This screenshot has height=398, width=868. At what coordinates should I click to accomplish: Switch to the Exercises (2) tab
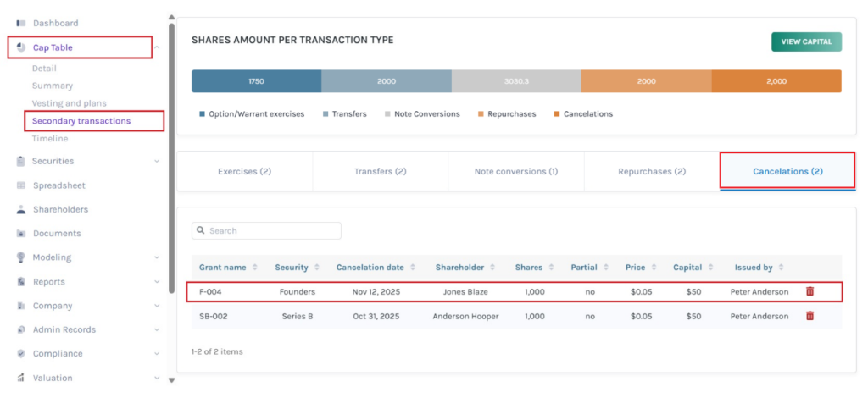click(x=244, y=172)
